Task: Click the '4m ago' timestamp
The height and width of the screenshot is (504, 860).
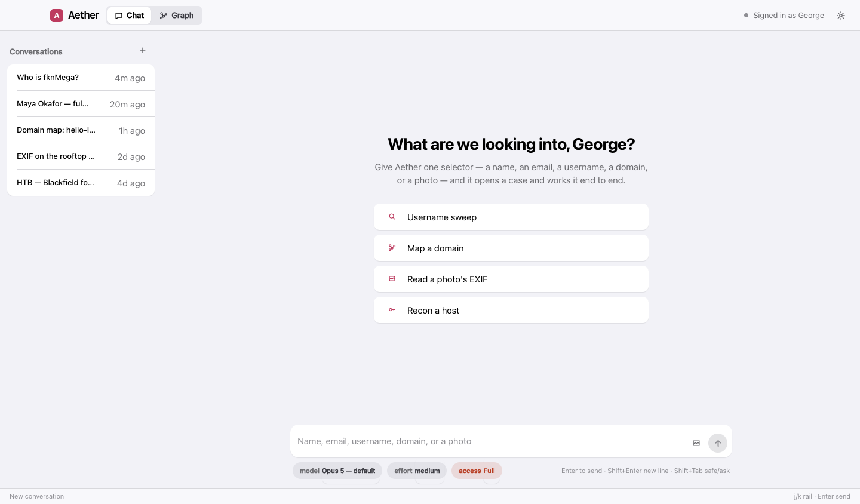Action: (130, 78)
